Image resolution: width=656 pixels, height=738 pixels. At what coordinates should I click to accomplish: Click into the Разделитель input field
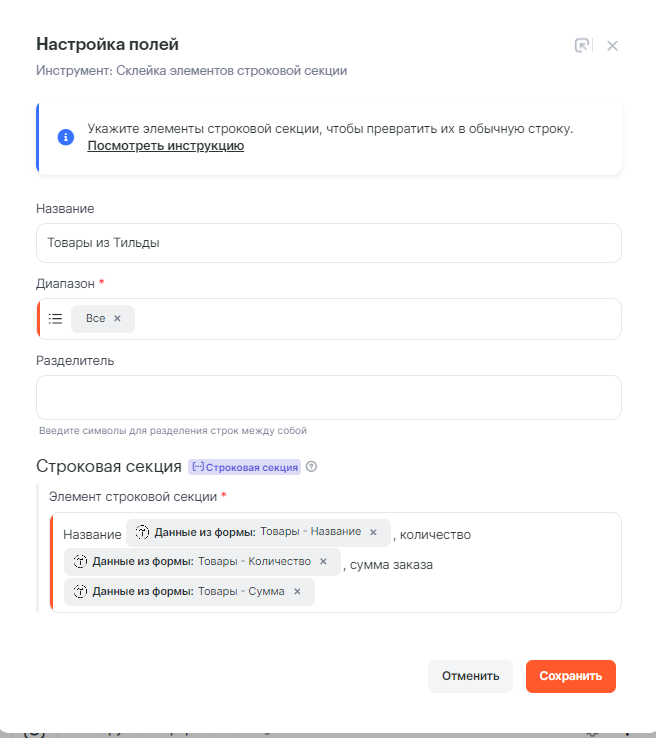pos(328,397)
